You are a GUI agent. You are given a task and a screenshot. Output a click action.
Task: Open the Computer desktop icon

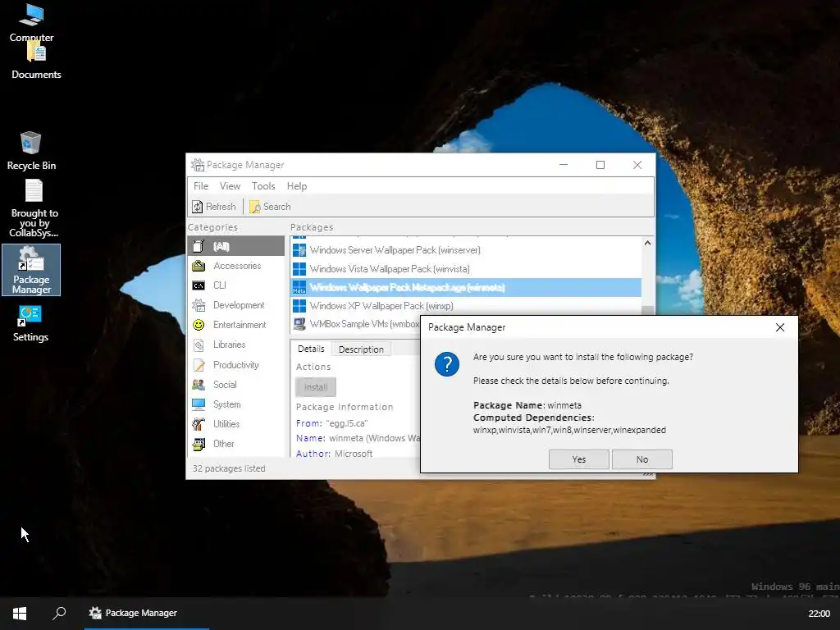[x=31, y=21]
